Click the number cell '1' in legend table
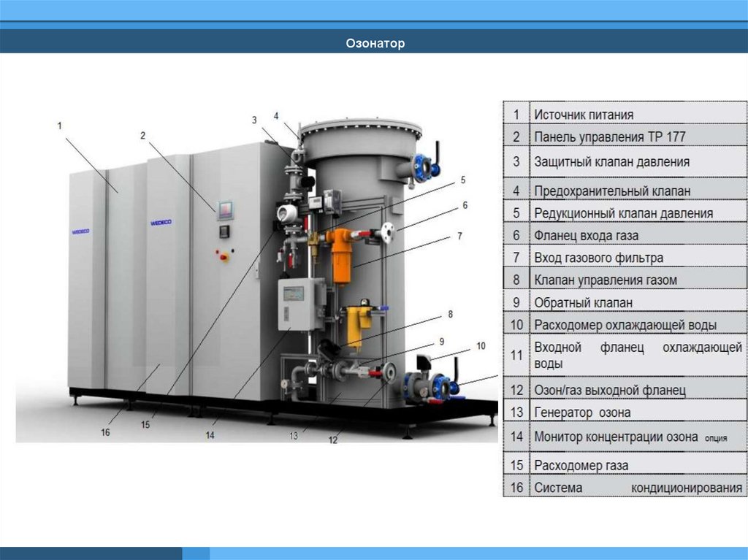This screenshot has height=560, width=748. [516, 114]
